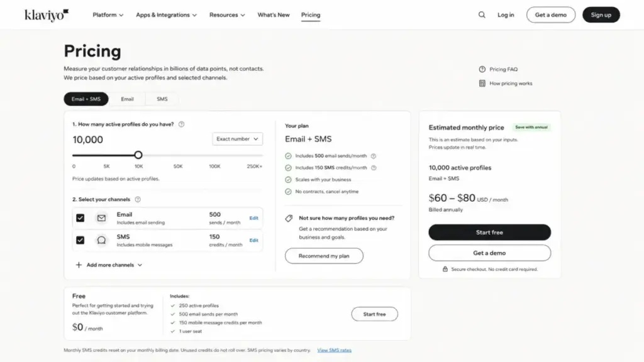This screenshot has width=644, height=362.
Task: Click the How pricing works calculator icon
Action: tap(482, 84)
